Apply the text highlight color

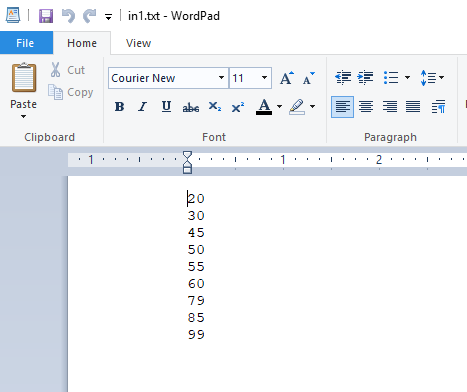tap(297, 107)
